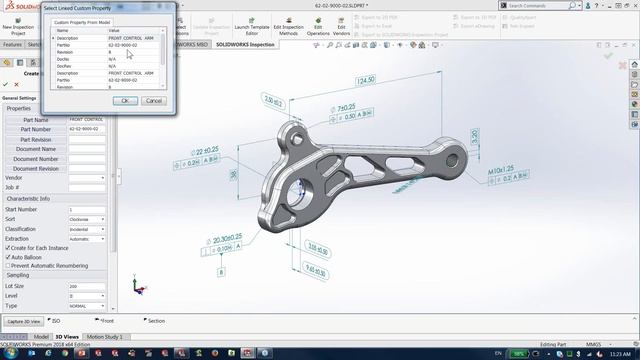
Task: Open Edit Inspection Methods
Action: click(289, 26)
